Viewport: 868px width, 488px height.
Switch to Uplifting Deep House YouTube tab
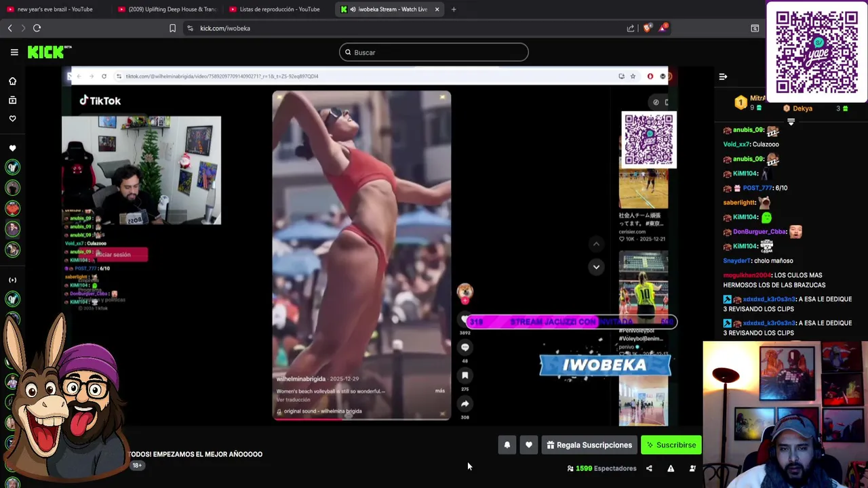(167, 9)
